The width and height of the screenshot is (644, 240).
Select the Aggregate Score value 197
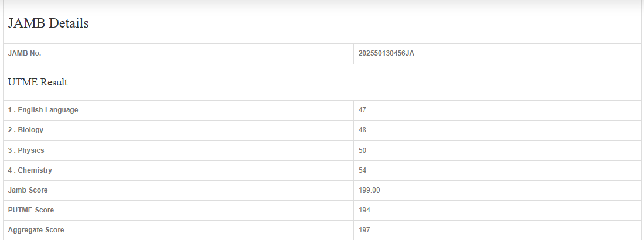(364, 230)
